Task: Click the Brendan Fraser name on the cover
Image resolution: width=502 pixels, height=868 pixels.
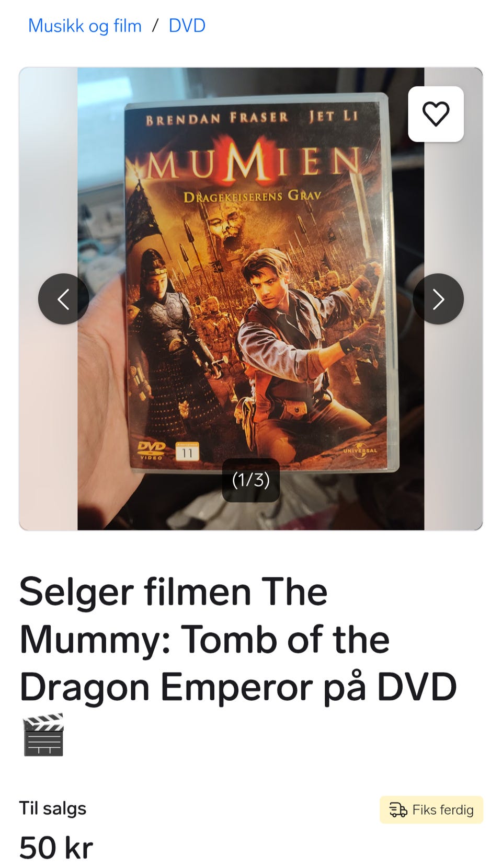Action: point(217,118)
